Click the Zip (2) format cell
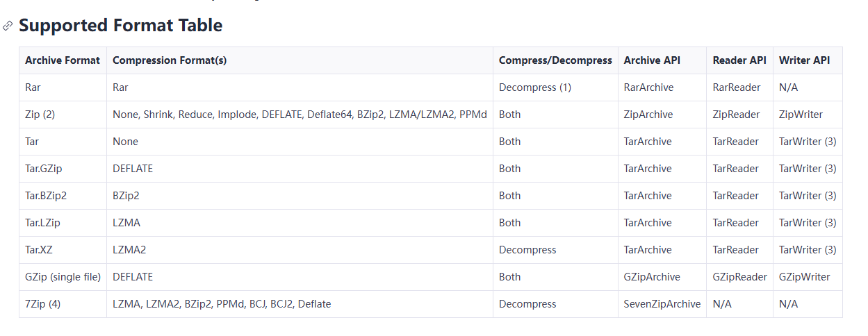This screenshot has height=336, width=868. click(40, 115)
